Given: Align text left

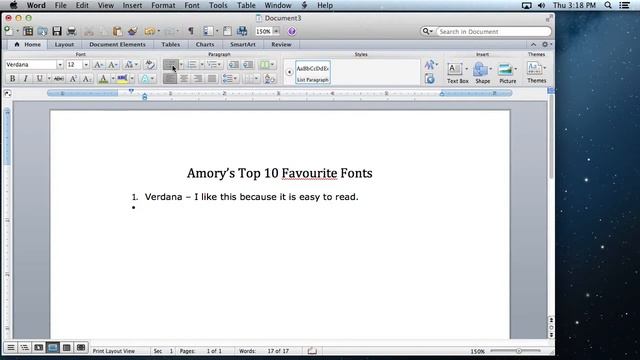Looking at the screenshot, I should [170, 78].
